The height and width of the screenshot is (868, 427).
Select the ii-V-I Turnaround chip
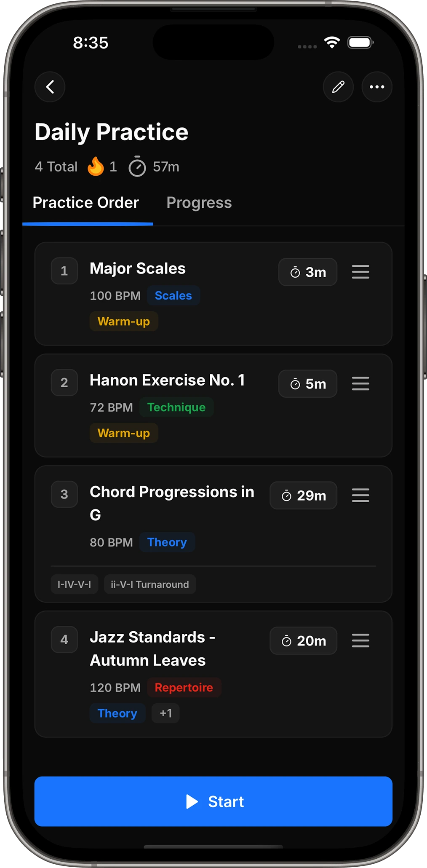coord(150,584)
